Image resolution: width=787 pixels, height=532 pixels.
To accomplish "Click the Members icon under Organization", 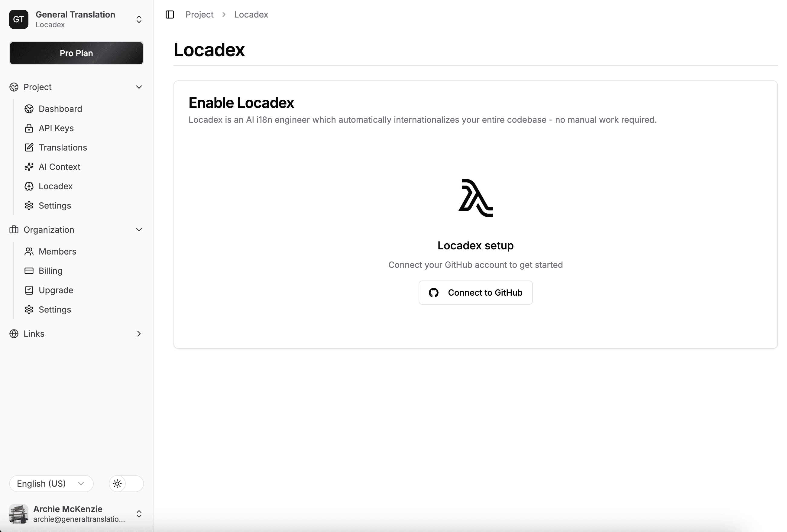I will [29, 251].
